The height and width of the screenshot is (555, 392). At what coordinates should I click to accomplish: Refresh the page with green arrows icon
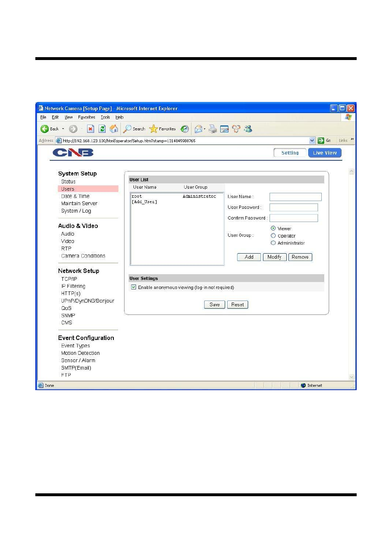(x=102, y=129)
